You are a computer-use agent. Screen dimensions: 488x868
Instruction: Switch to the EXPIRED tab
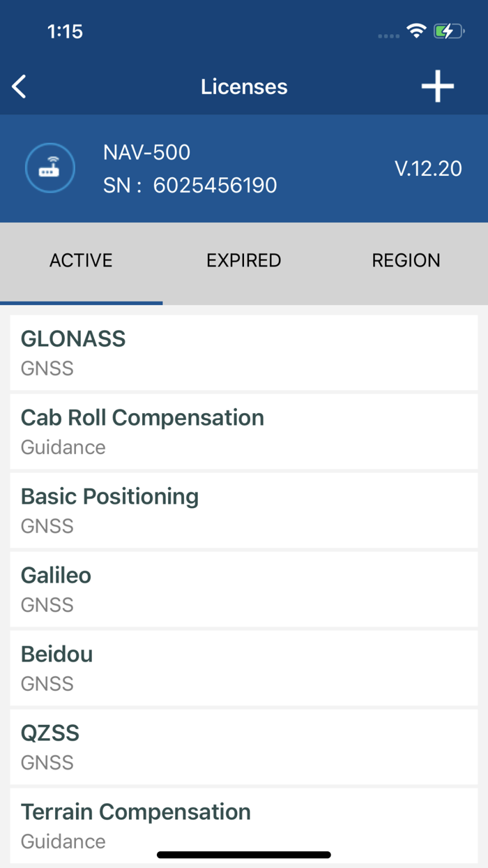[x=243, y=260]
